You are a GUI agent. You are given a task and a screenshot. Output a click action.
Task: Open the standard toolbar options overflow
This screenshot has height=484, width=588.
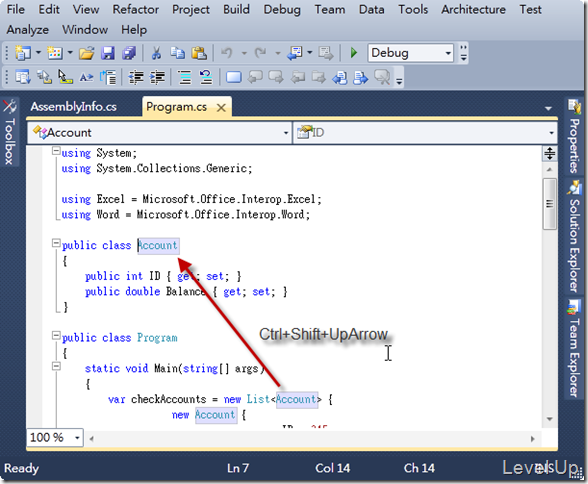(x=464, y=53)
